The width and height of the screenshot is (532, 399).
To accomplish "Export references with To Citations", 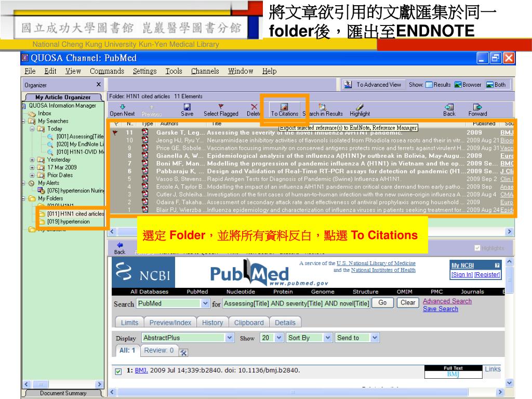I will pos(284,110).
